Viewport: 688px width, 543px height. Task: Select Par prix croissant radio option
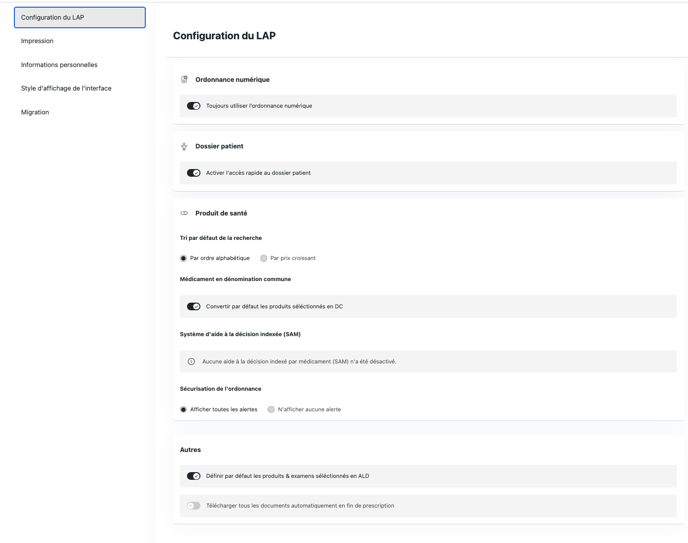point(264,258)
